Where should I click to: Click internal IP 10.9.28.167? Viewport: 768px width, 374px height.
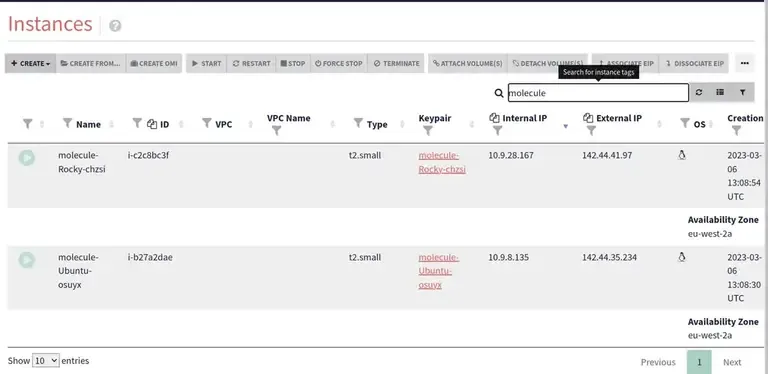511,155
